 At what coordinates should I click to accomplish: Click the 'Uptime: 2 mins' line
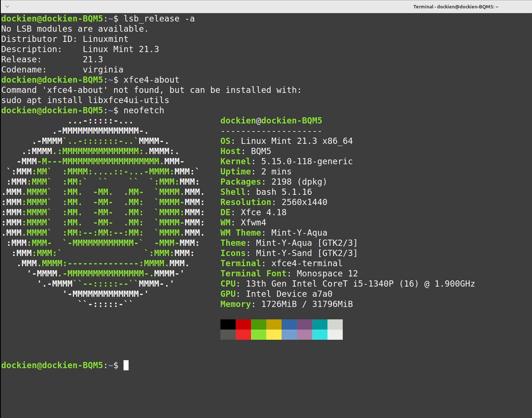tap(256, 172)
